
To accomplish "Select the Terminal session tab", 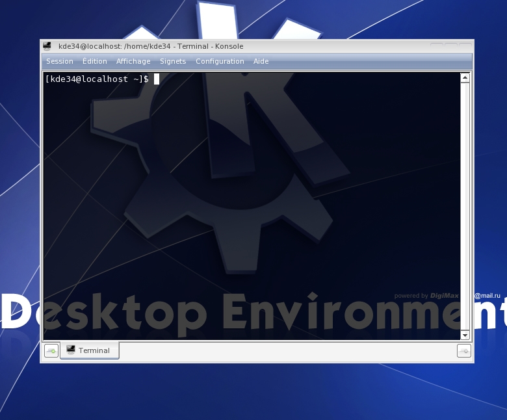I will 90,350.
